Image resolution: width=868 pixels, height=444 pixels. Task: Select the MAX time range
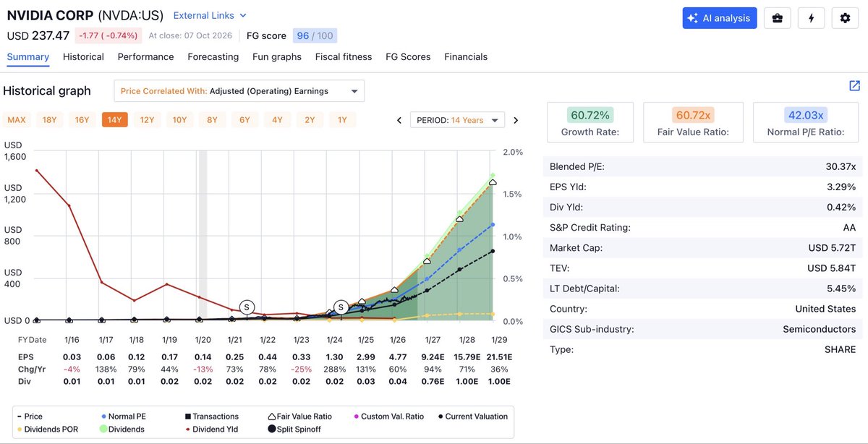17,120
